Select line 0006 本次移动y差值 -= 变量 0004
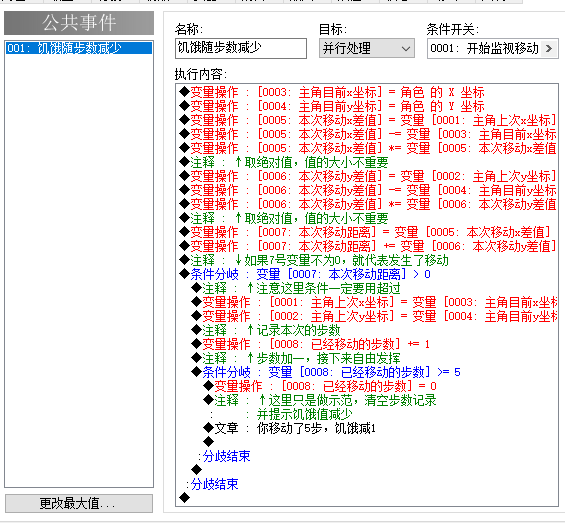Screen dimensions: 565x523 coord(368,190)
